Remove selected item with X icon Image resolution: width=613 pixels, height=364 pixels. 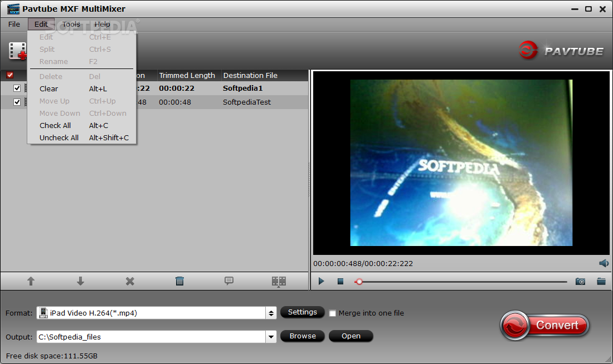pos(130,281)
